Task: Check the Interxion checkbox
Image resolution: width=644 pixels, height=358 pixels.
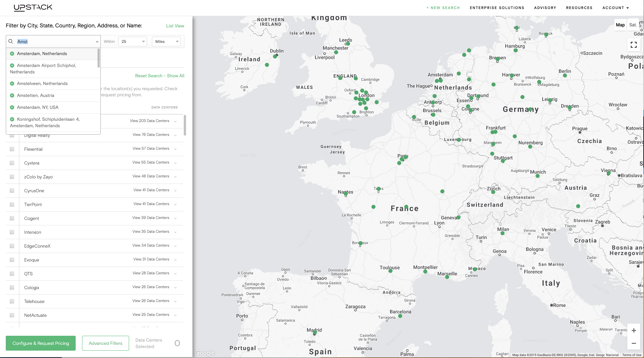Action: coord(12,232)
